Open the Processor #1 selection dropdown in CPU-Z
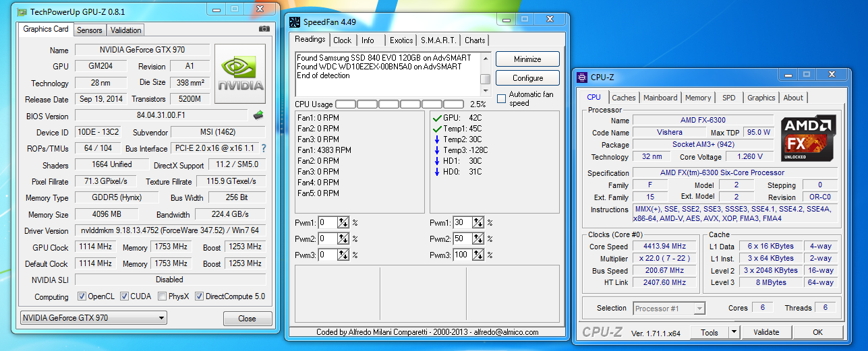Screen dimensions: 868x351 click(669, 309)
